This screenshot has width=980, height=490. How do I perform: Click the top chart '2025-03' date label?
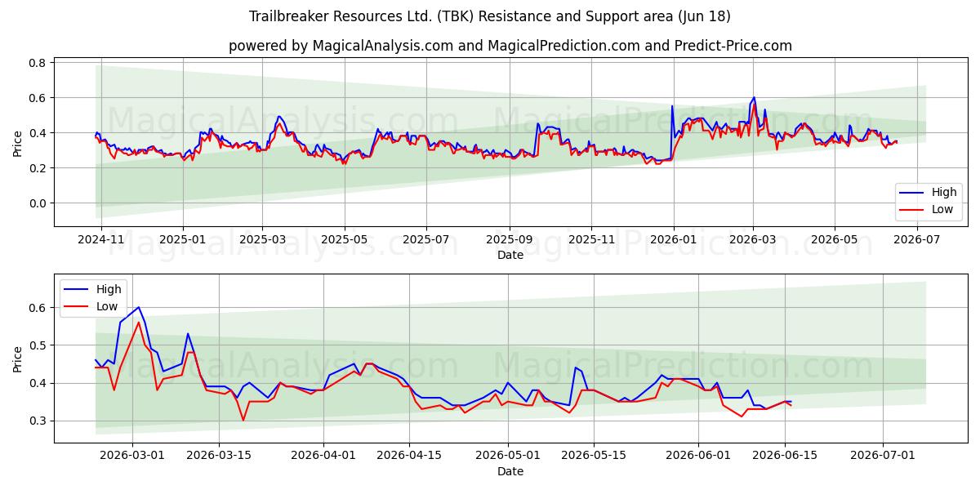[x=262, y=240]
